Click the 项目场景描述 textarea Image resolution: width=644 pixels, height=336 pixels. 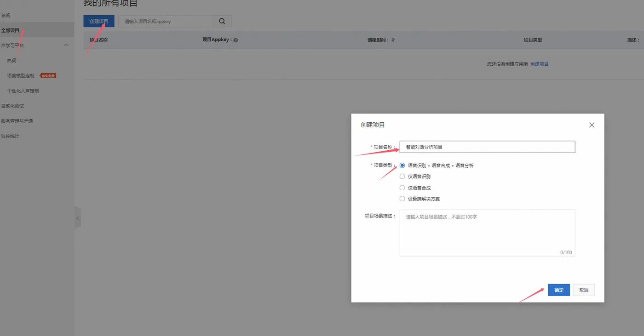487,233
